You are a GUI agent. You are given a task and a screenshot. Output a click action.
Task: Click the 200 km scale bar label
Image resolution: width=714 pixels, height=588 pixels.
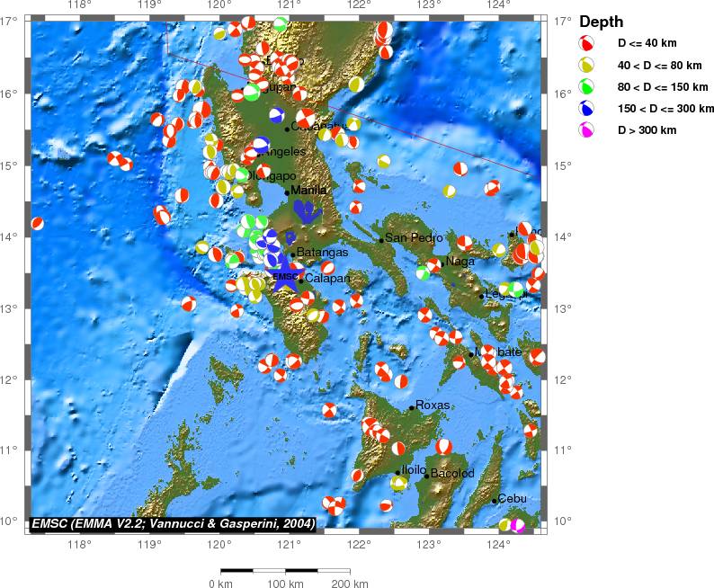(348, 583)
